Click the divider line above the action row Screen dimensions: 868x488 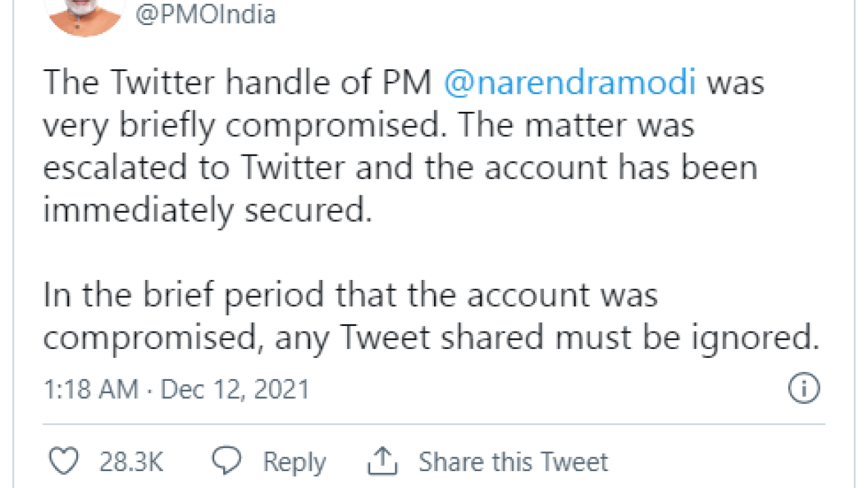pyautogui.click(x=434, y=424)
